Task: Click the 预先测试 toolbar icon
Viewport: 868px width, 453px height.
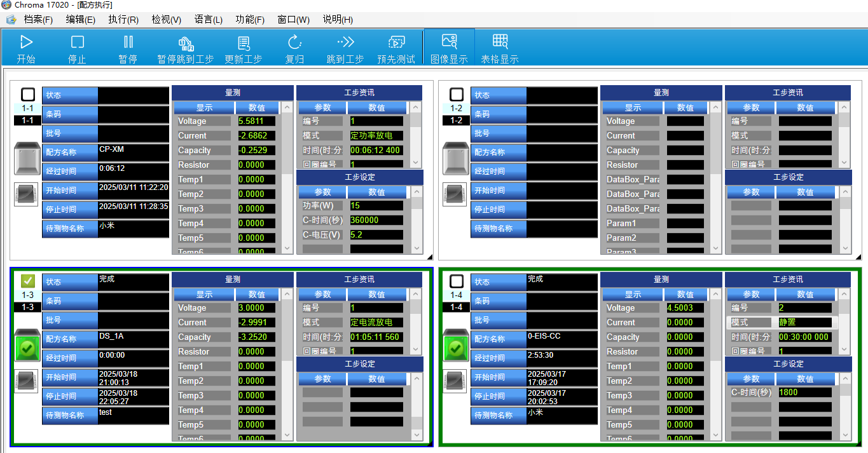Action: pos(396,43)
